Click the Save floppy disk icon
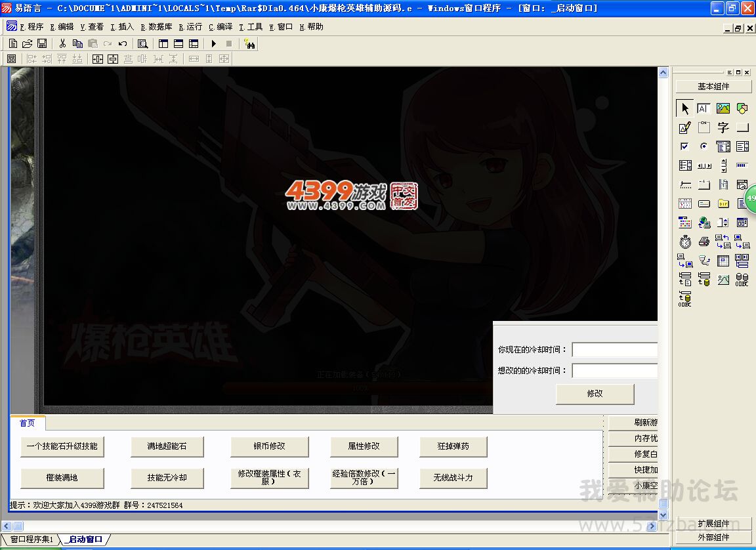The image size is (756, 550). pos(42,44)
